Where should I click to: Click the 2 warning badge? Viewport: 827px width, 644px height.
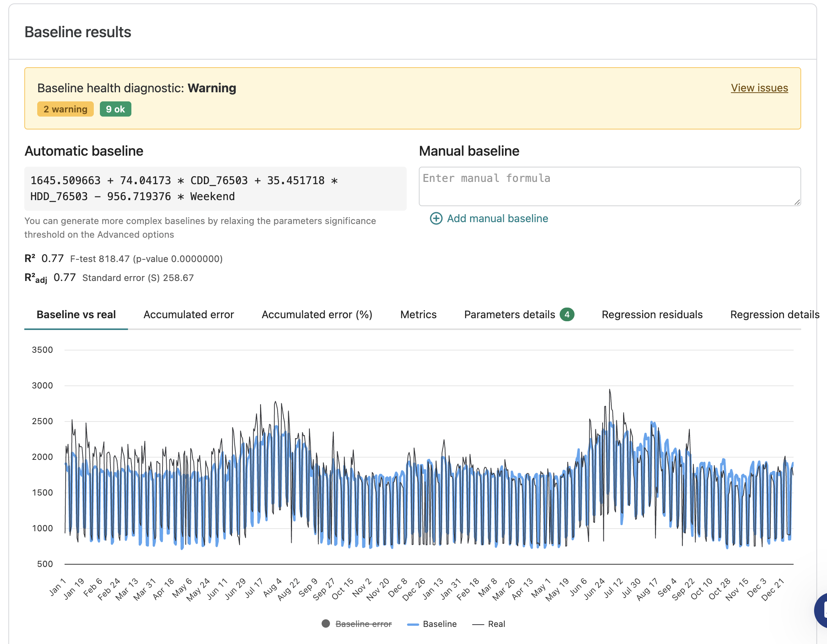click(65, 109)
